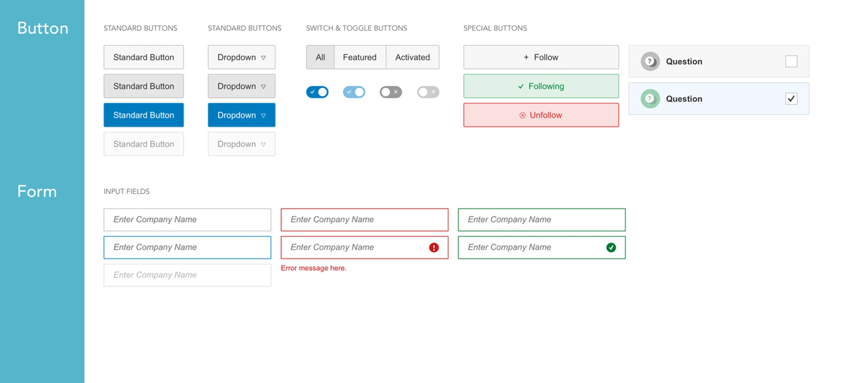Screen dimensions: 868x383
Task: Click the gray shaded Standard Button
Action: [x=144, y=86]
